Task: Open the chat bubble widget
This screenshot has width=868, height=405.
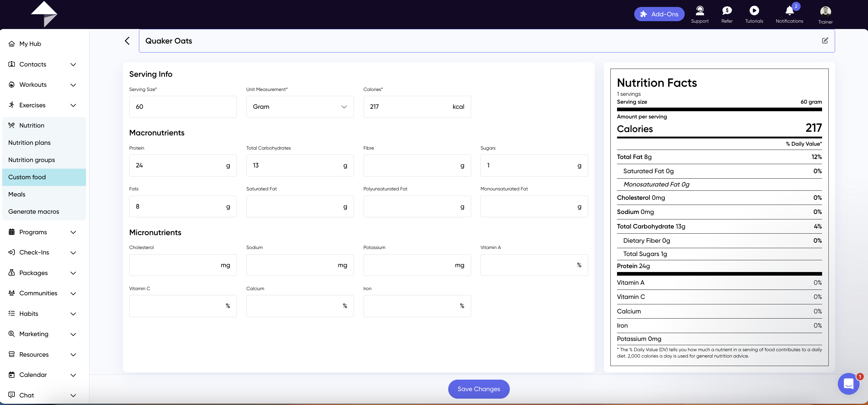Action: point(848,384)
